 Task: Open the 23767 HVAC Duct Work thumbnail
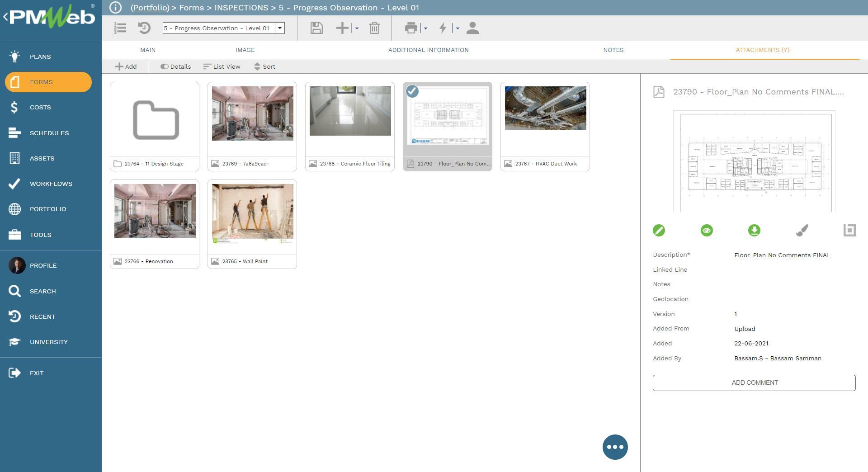pos(545,109)
